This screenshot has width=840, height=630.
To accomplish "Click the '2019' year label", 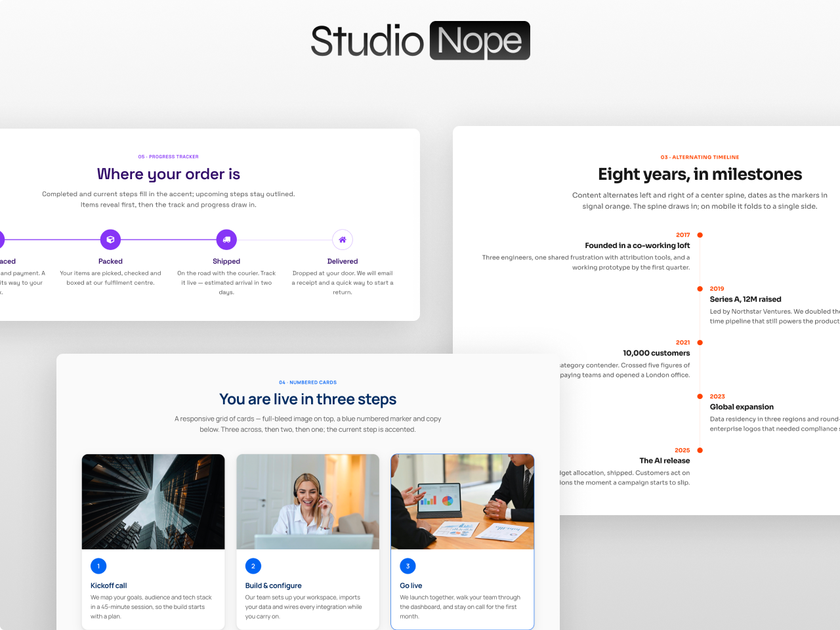I will pyautogui.click(x=717, y=289).
